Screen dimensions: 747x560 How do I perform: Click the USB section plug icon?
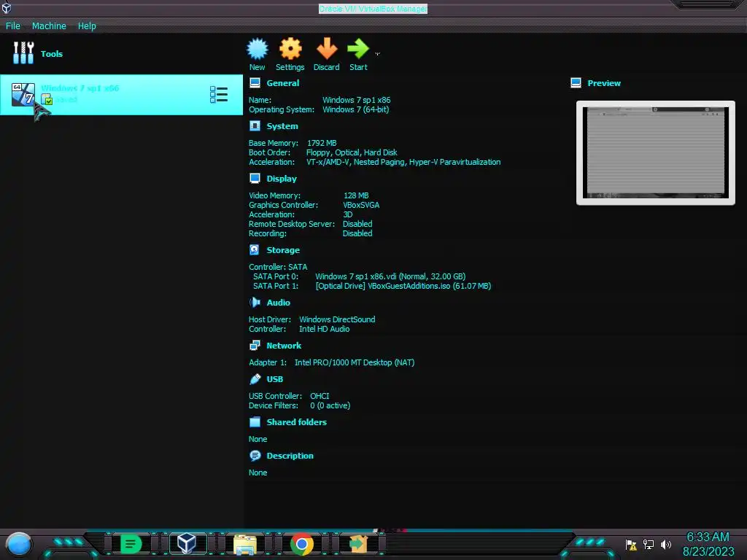coord(255,379)
